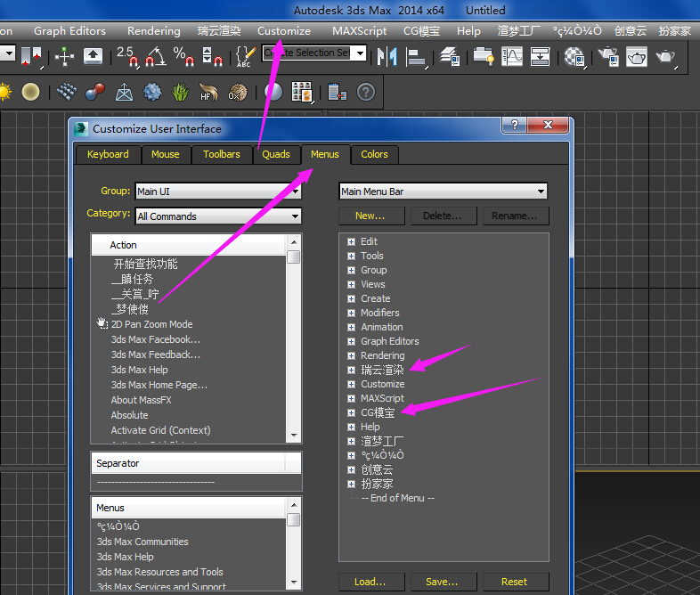Open the Curve Editor icon
The height and width of the screenshot is (595, 700).
point(511,57)
